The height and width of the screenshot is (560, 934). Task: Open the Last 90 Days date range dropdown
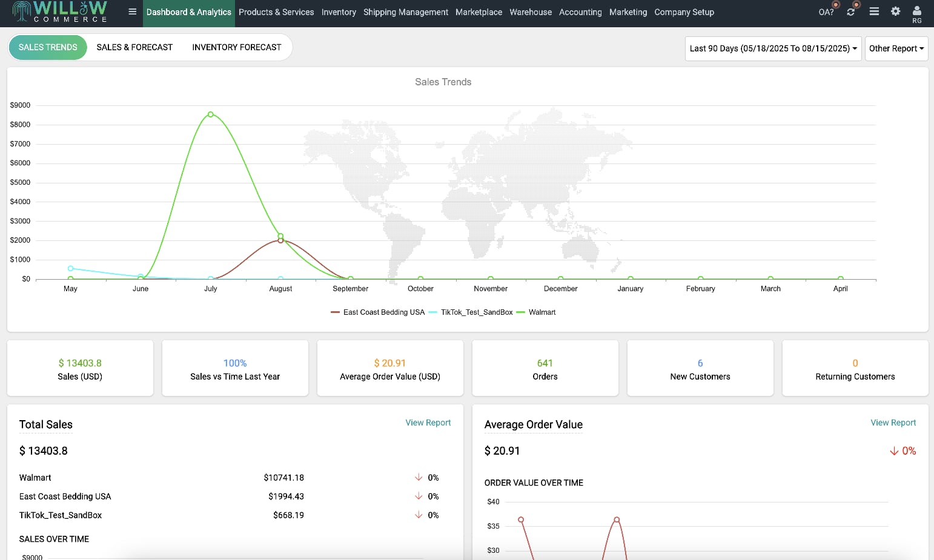tap(772, 48)
